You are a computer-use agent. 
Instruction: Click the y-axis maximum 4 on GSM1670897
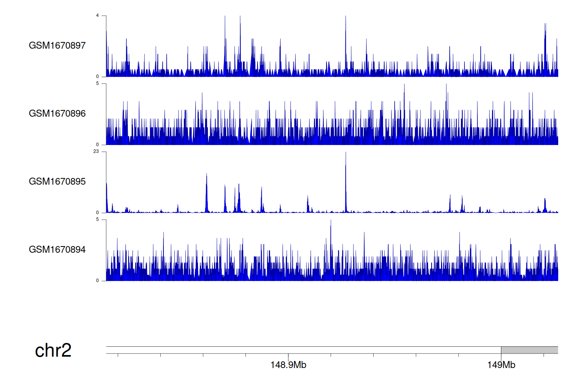click(x=98, y=16)
